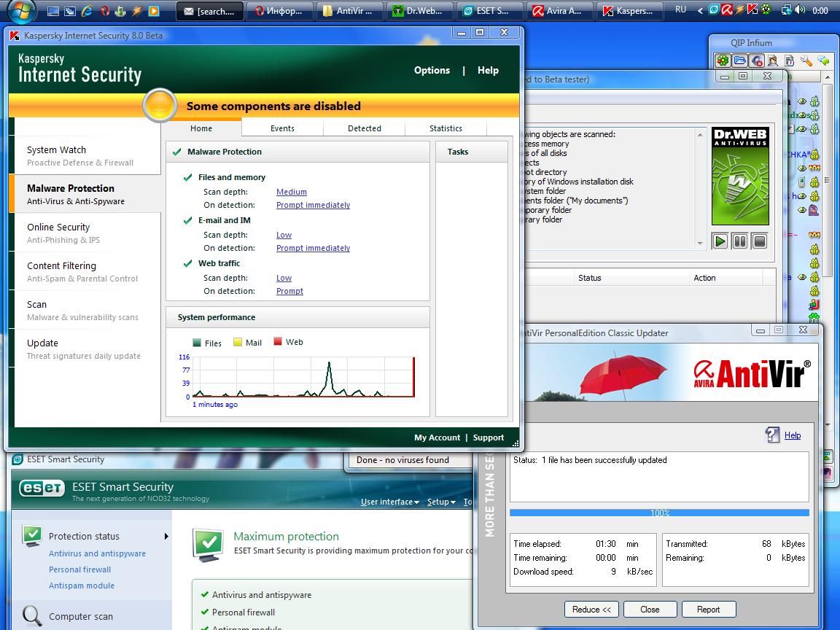
Task: Expand ESET Protection status arrow
Action: [166, 536]
